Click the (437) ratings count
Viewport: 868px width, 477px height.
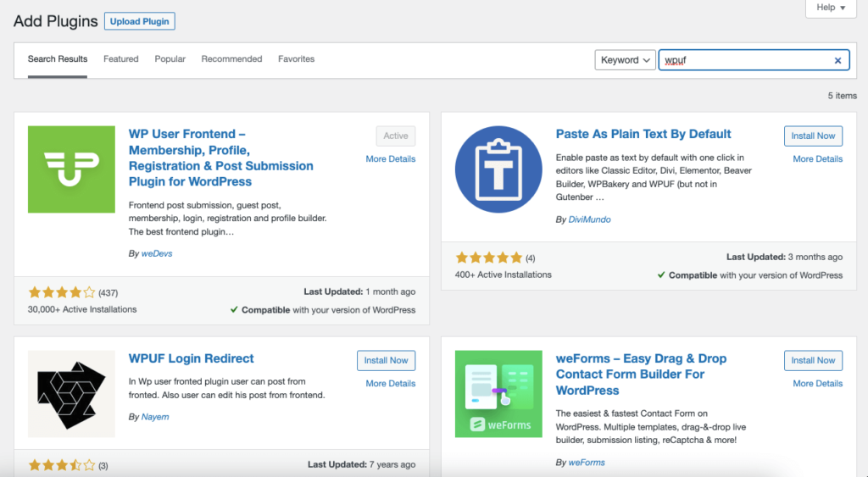[108, 293]
